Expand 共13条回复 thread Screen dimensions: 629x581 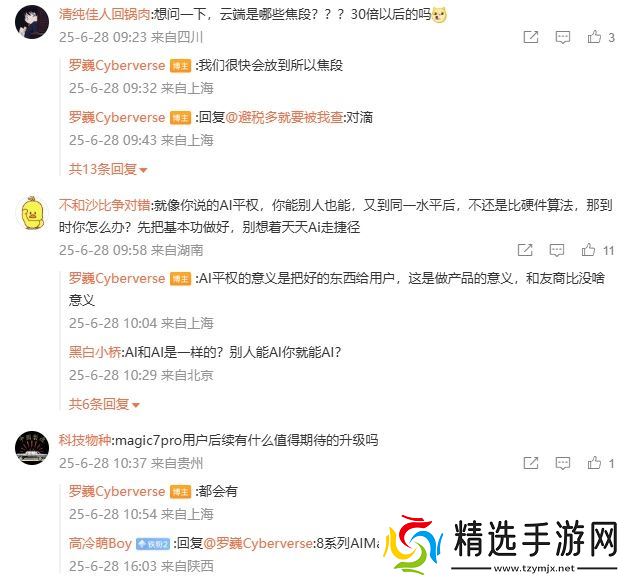108,169
